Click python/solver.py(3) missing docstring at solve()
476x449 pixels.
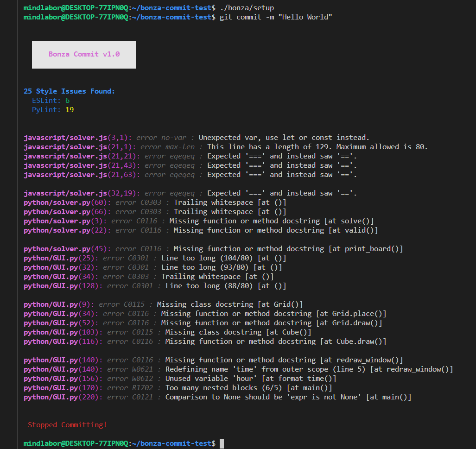point(199,221)
